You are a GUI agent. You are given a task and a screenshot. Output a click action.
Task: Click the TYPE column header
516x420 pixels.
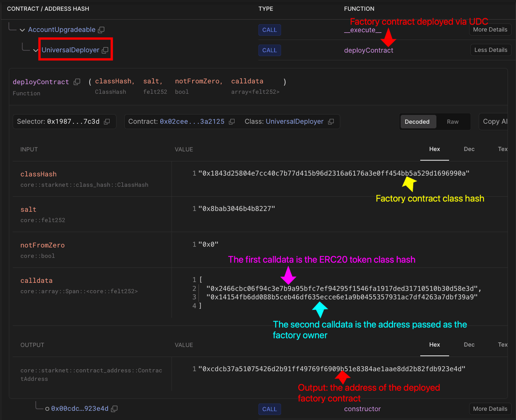(x=266, y=9)
